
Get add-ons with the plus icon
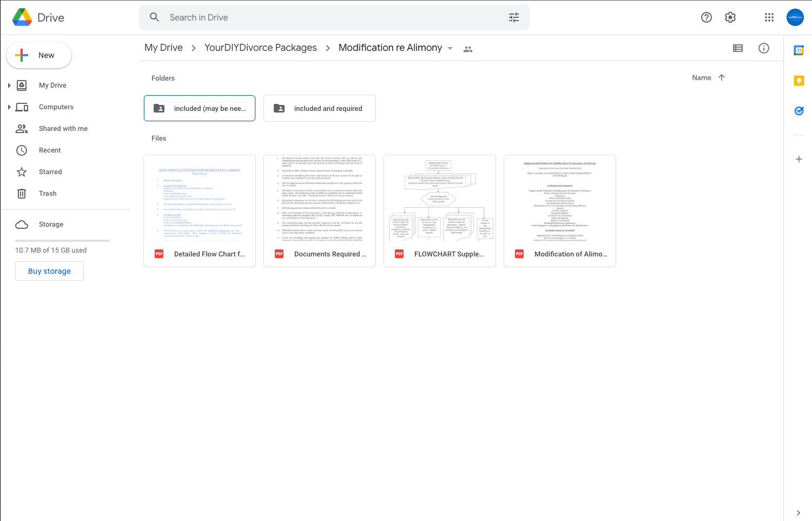pyautogui.click(x=799, y=159)
